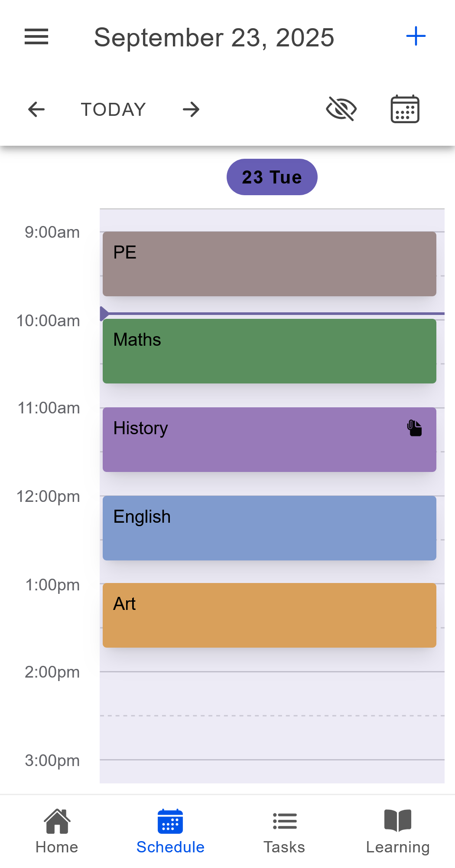The width and height of the screenshot is (455, 868).
Task: Switch to the Schedule tab
Action: click(x=170, y=830)
